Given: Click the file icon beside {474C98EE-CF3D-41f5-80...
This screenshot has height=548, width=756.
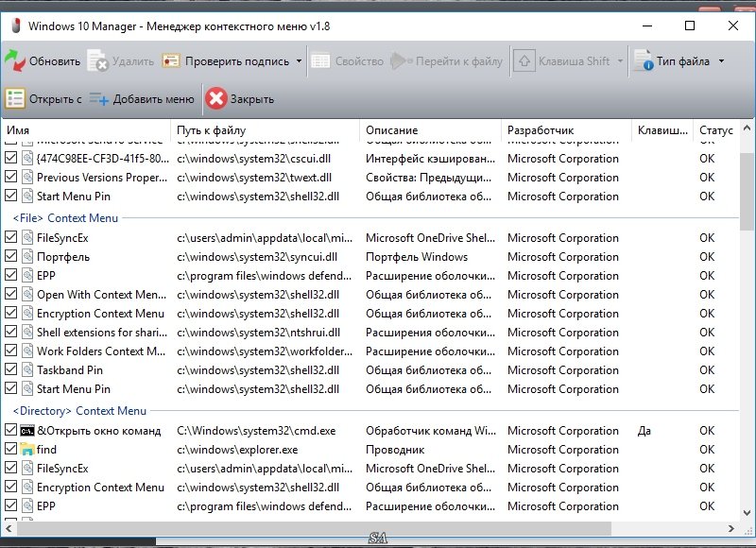Looking at the screenshot, I should coord(27,159).
